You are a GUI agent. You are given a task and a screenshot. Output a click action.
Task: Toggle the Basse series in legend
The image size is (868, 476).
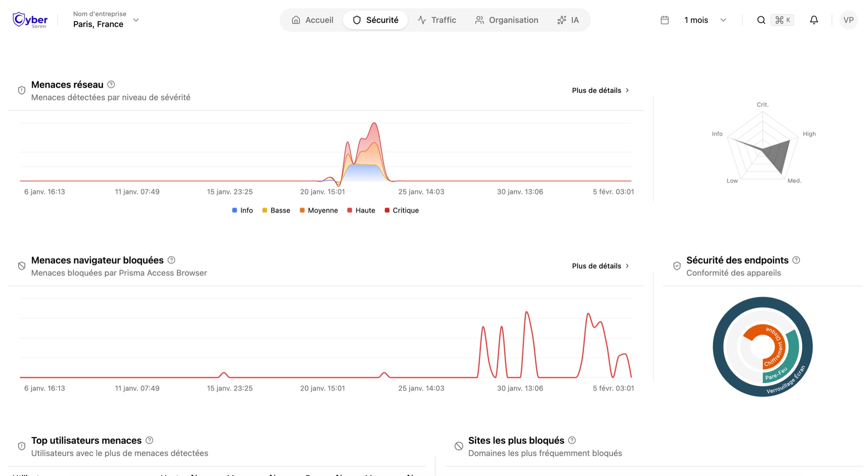coord(276,210)
